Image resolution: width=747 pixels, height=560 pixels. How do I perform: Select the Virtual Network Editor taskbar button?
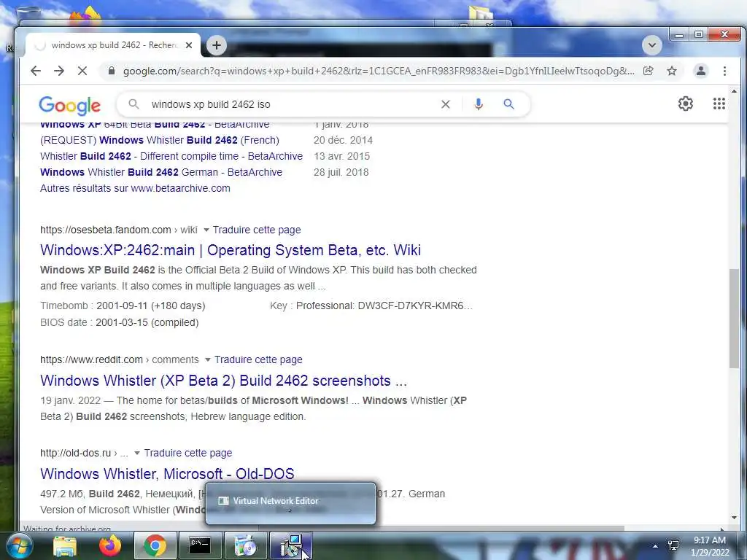[291, 545]
